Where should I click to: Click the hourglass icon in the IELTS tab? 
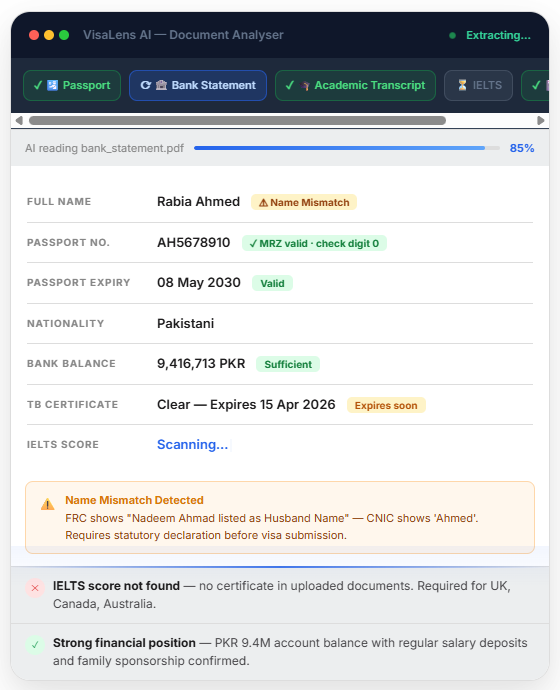[462, 85]
